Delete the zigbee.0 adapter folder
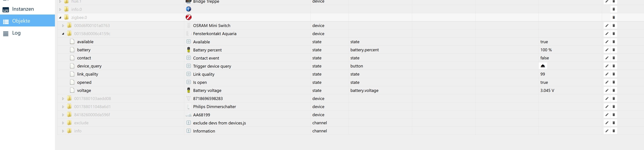This screenshot has height=150, width=644. click(613, 17)
